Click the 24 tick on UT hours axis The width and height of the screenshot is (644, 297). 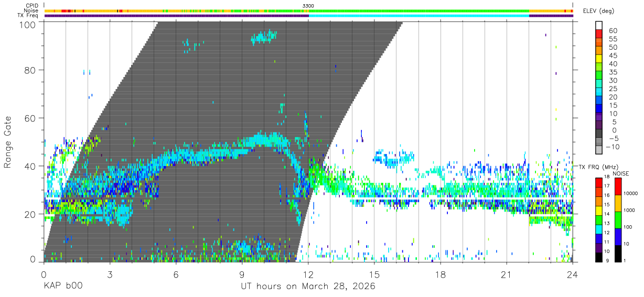(573, 274)
